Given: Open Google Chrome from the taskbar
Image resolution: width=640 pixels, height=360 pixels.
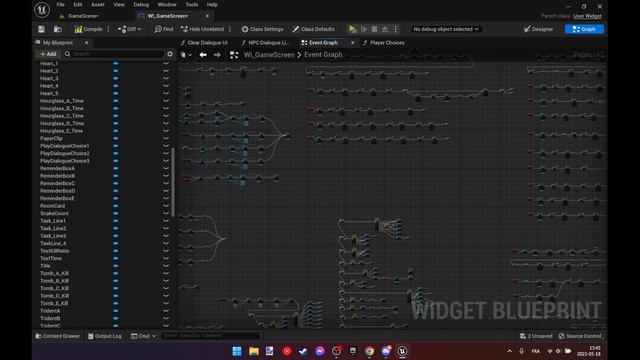Looking at the screenshot, I should coord(369,351).
